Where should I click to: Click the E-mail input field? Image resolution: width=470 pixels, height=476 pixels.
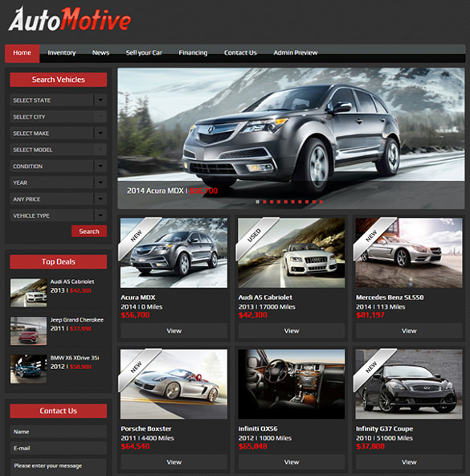pos(59,448)
